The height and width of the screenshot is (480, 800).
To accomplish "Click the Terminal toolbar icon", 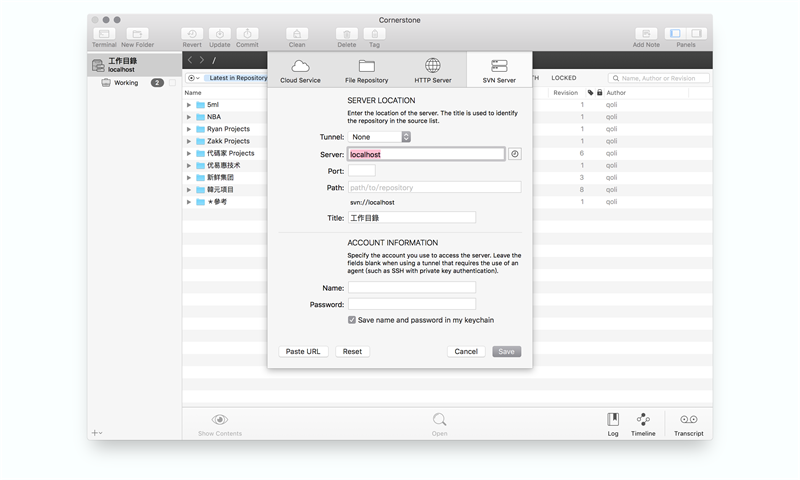I will pyautogui.click(x=104, y=34).
